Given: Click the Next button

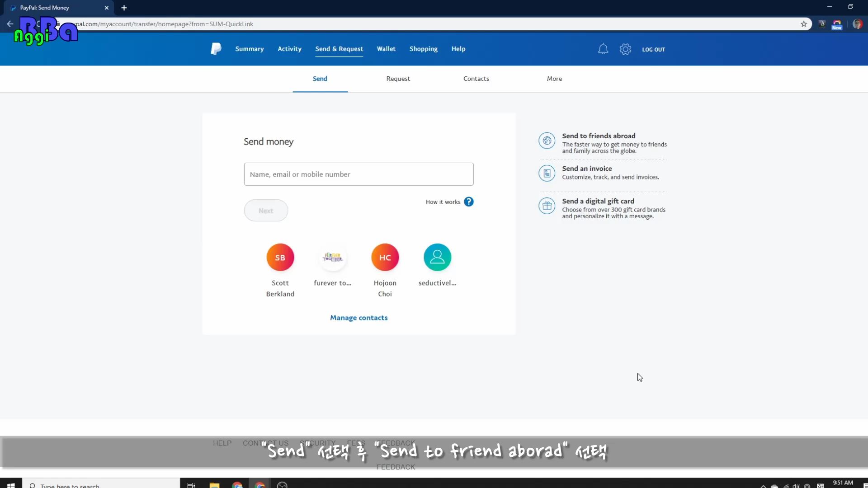Looking at the screenshot, I should (266, 211).
